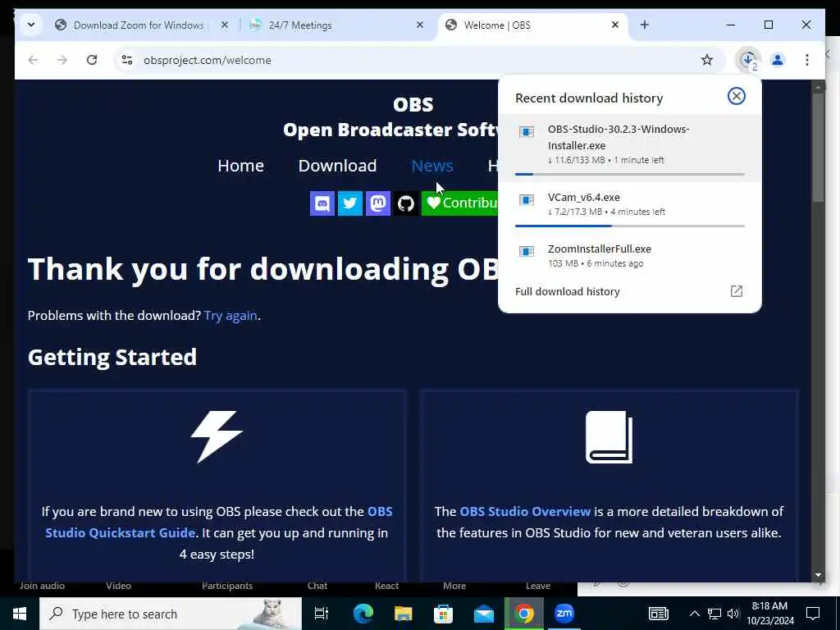Go to the Home menu item

click(240, 166)
